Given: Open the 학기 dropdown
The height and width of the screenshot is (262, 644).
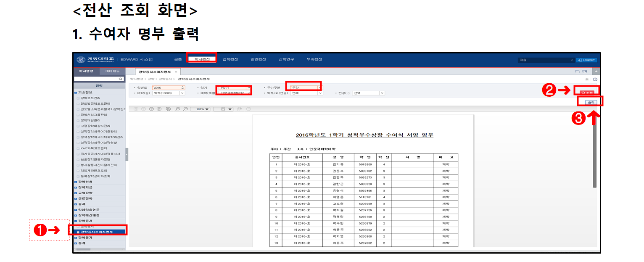Looking at the screenshot, I should tap(248, 87).
